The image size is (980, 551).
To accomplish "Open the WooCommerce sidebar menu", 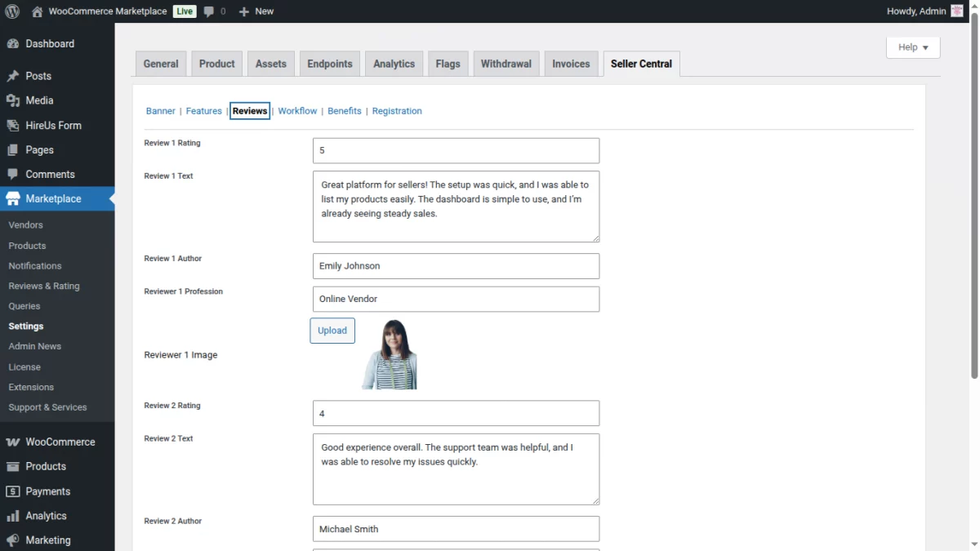I will point(60,442).
